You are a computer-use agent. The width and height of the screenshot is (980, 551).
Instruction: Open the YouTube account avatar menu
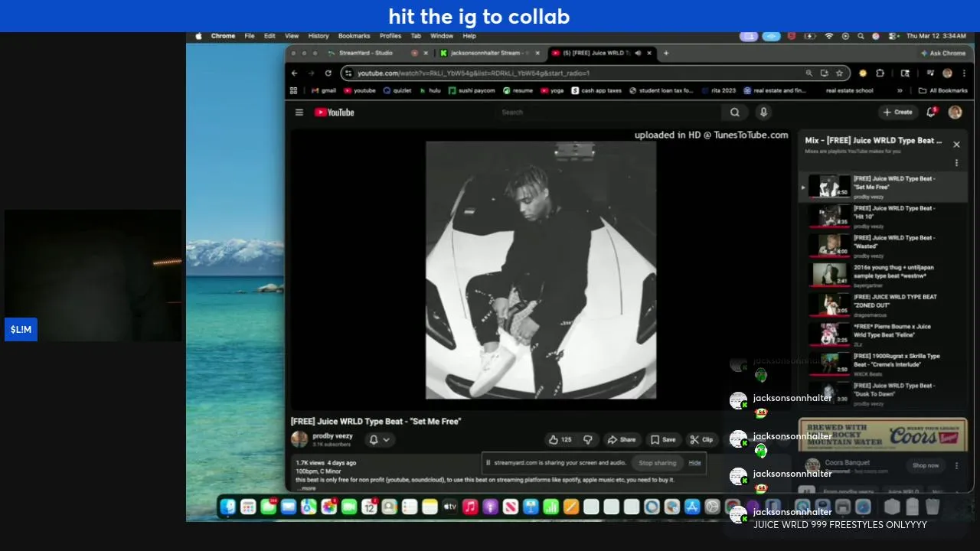click(955, 112)
